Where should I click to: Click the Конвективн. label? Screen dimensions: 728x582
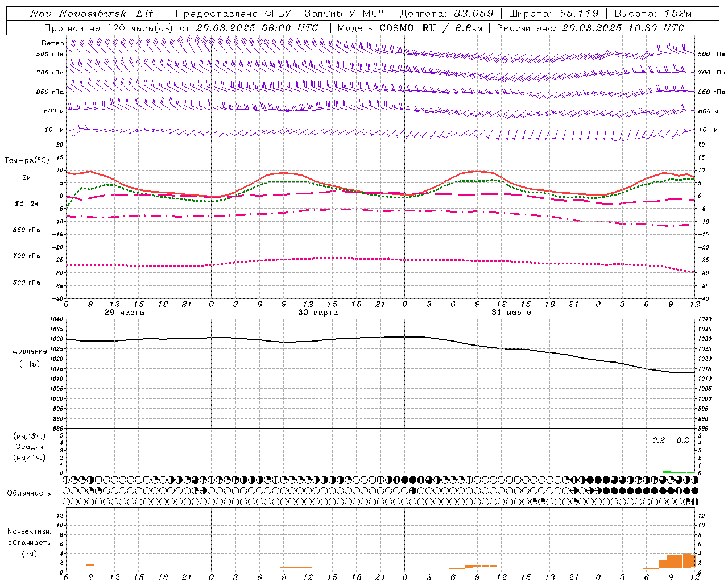tap(30, 532)
